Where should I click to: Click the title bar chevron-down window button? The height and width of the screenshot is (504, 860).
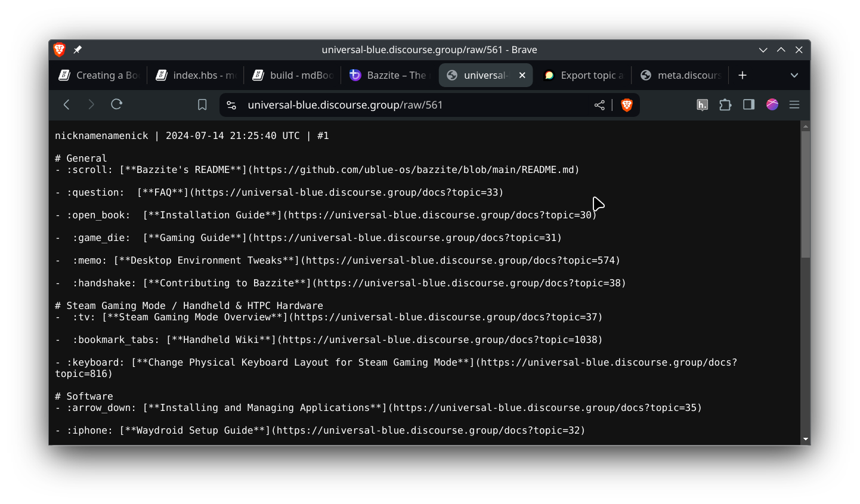(763, 50)
